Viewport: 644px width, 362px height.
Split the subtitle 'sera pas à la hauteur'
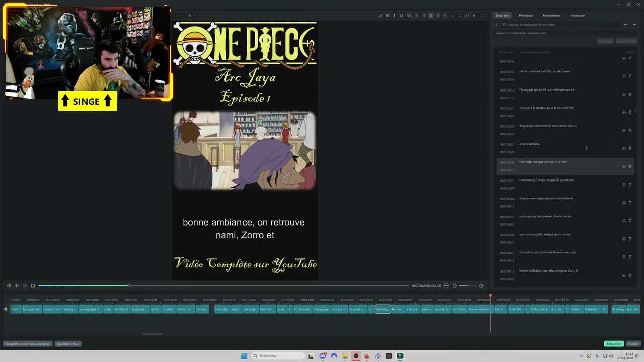(624, 112)
